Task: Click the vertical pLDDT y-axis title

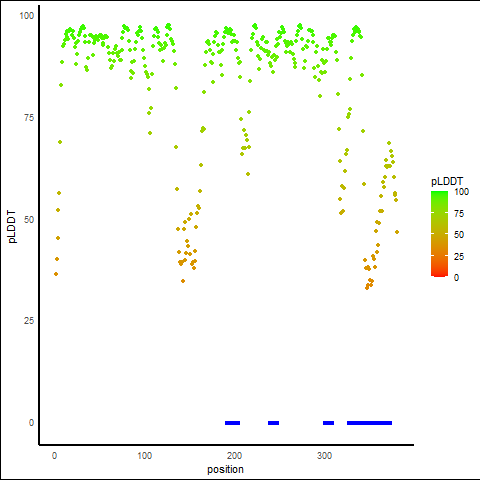Action: click(x=12, y=227)
